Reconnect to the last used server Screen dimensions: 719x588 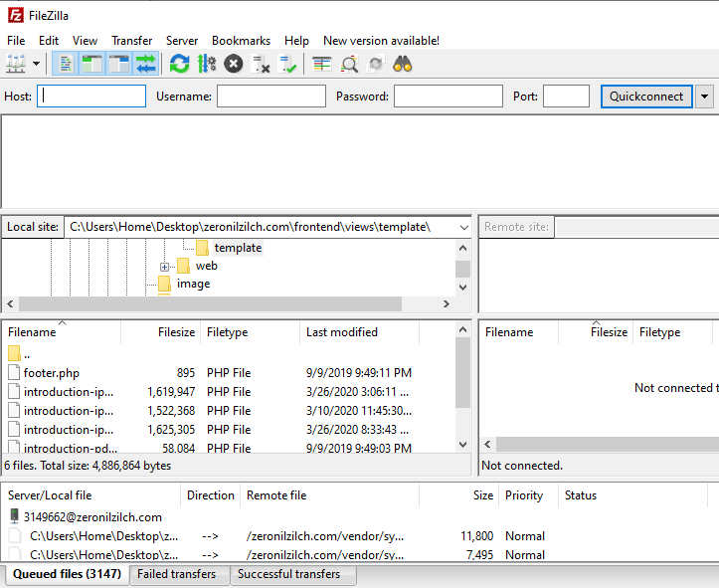288,64
